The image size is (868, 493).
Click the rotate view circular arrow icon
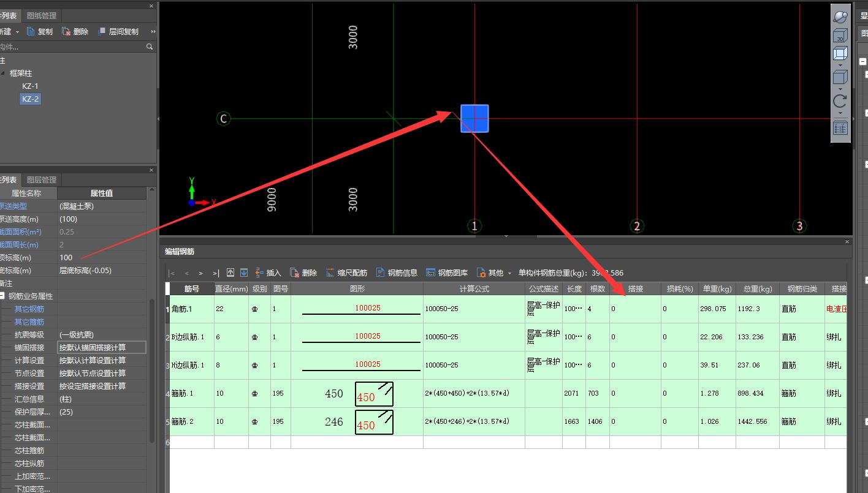(x=840, y=101)
